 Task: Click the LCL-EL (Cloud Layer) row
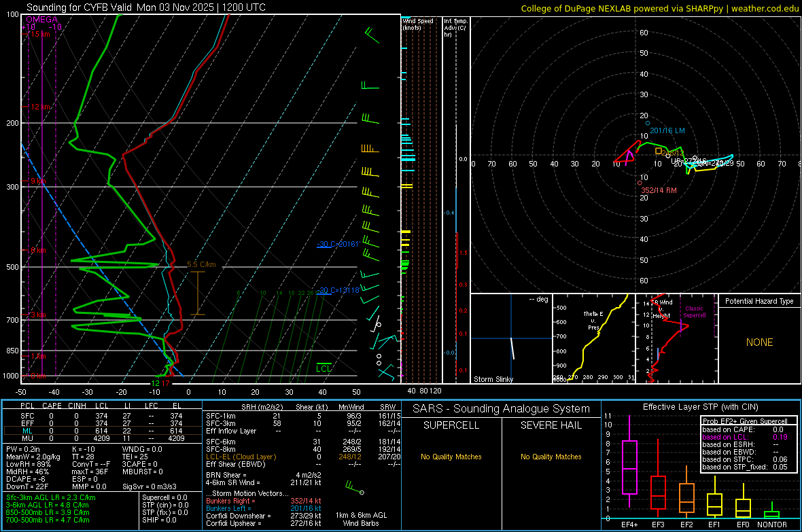point(303,457)
